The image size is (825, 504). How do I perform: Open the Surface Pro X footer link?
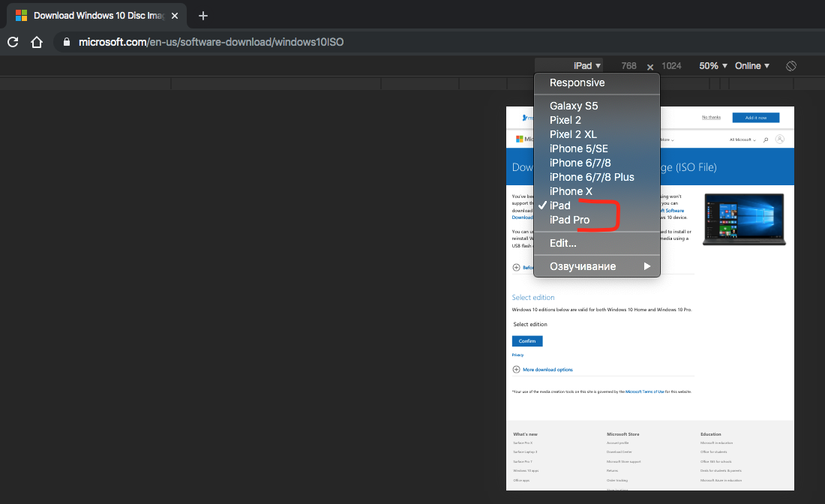pos(523,443)
